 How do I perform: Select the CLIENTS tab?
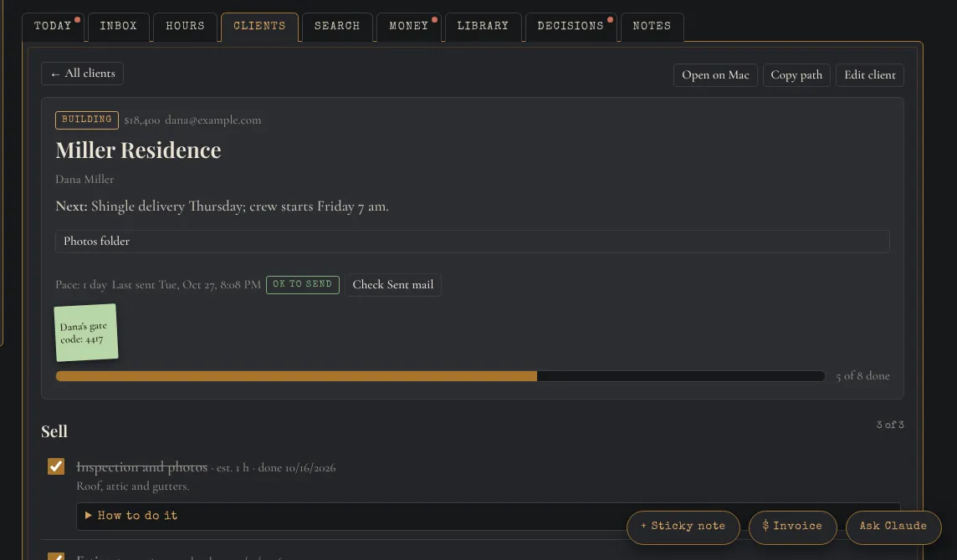coord(259,26)
